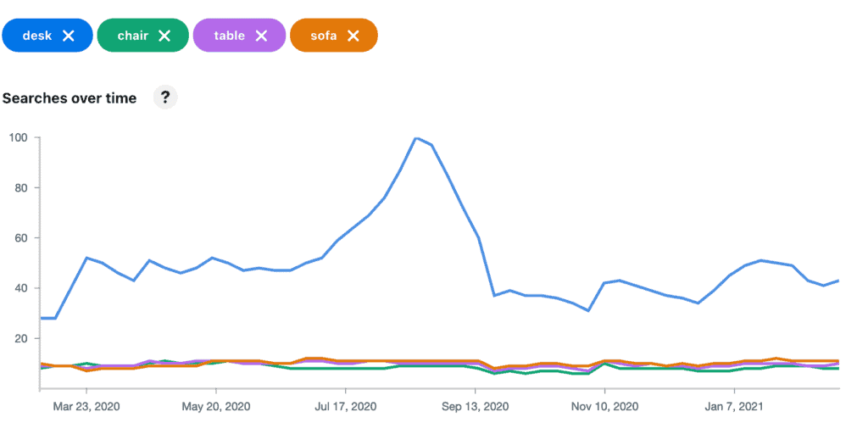Select the Sep 13, 2020 date tick
Screen dimensions: 868x445
[x=476, y=406]
